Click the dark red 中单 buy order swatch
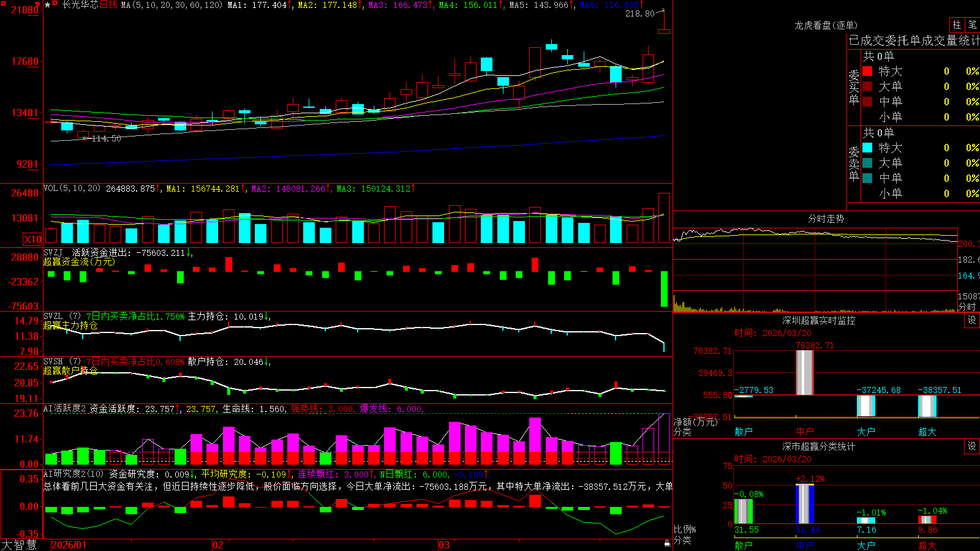This screenshot has width=980, height=551. point(867,102)
